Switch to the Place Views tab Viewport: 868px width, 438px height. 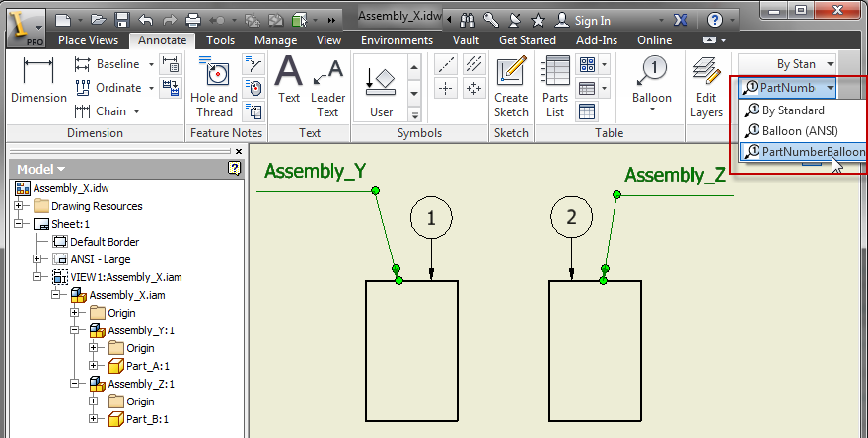coord(88,40)
